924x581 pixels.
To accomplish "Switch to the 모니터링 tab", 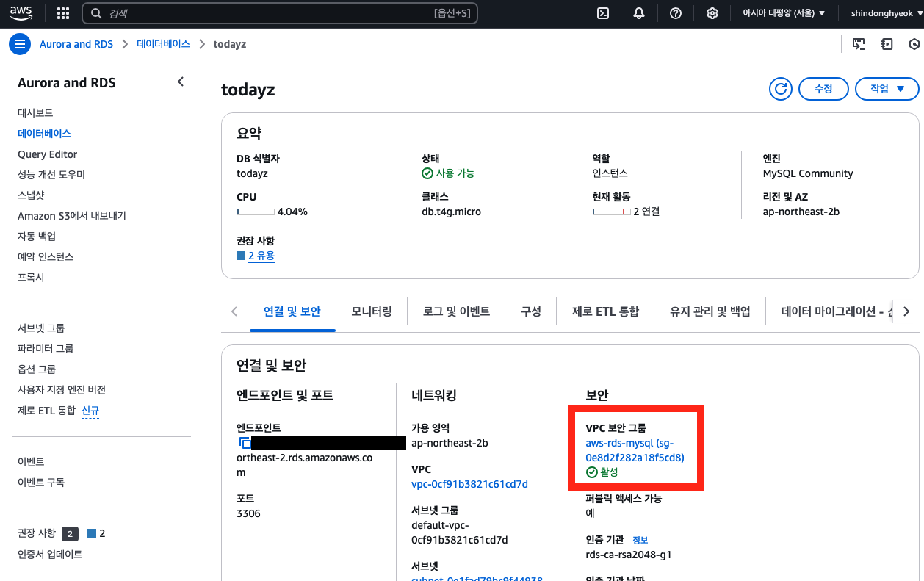I will pos(372,311).
